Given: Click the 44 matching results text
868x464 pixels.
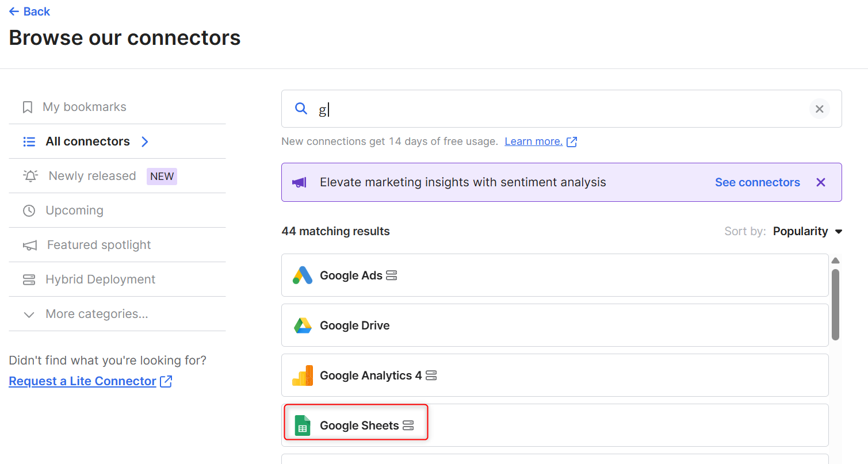Looking at the screenshot, I should 335,231.
